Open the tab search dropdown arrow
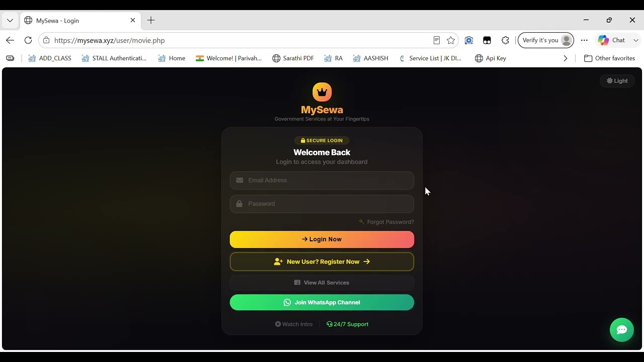The image size is (644, 362). tap(10, 21)
